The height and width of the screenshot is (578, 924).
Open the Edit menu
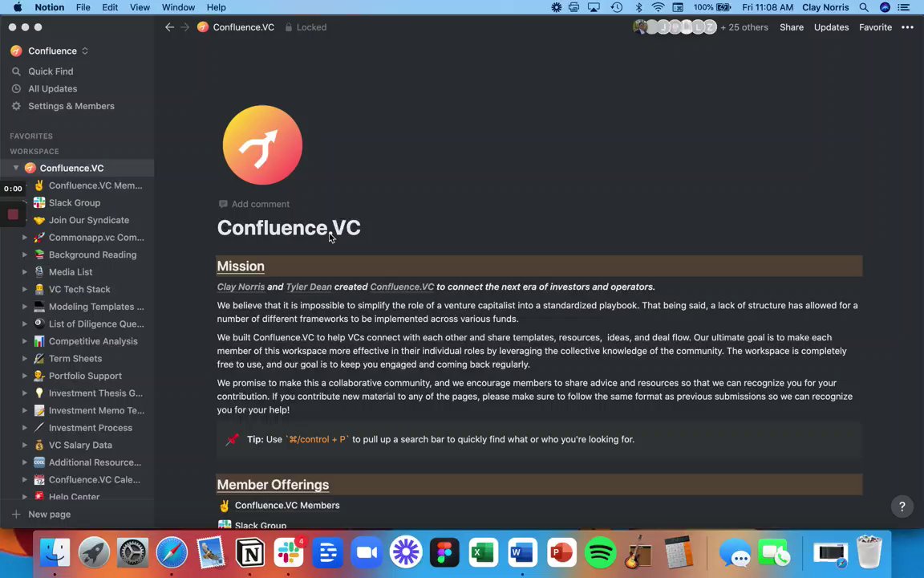click(x=110, y=7)
